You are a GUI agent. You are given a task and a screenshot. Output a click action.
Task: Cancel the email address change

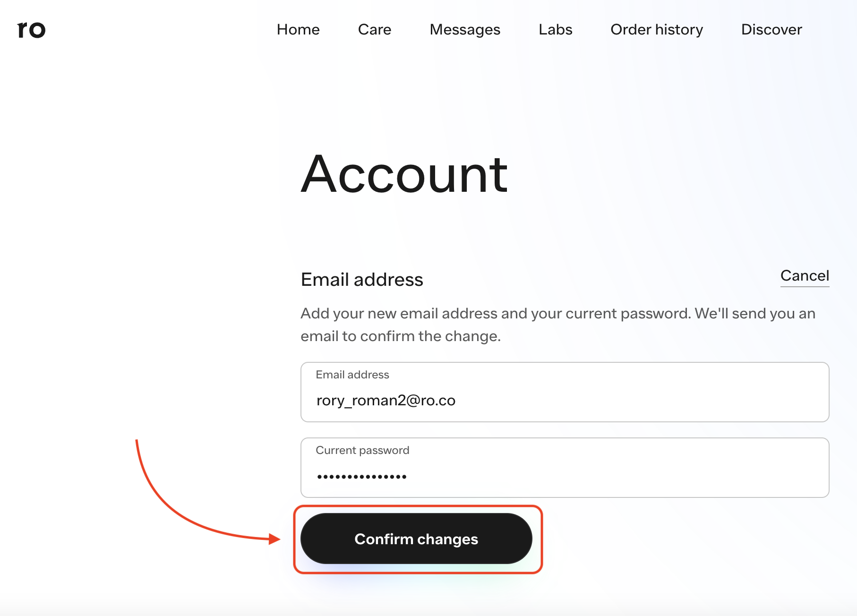(805, 276)
